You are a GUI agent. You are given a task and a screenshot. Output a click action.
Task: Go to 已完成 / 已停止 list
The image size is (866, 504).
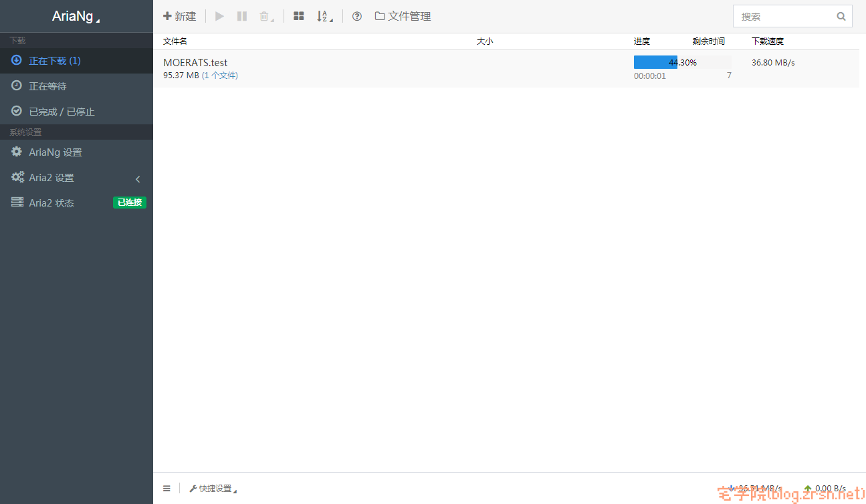(76, 112)
